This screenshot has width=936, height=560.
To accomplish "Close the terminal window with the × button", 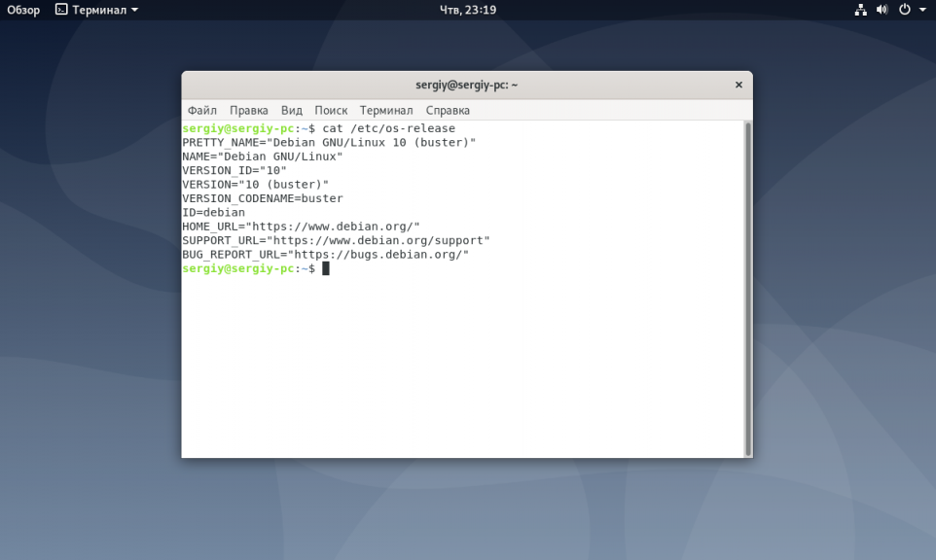I will tap(738, 86).
